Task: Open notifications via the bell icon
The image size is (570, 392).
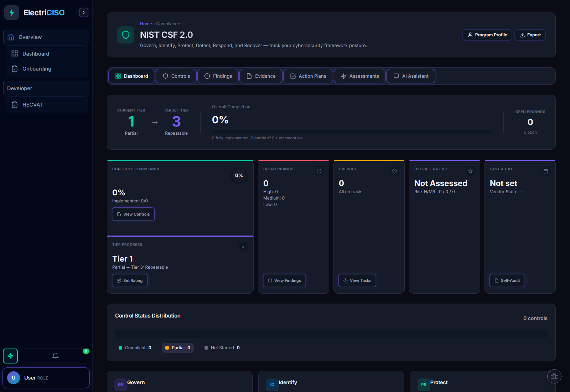Action: [x=55, y=356]
